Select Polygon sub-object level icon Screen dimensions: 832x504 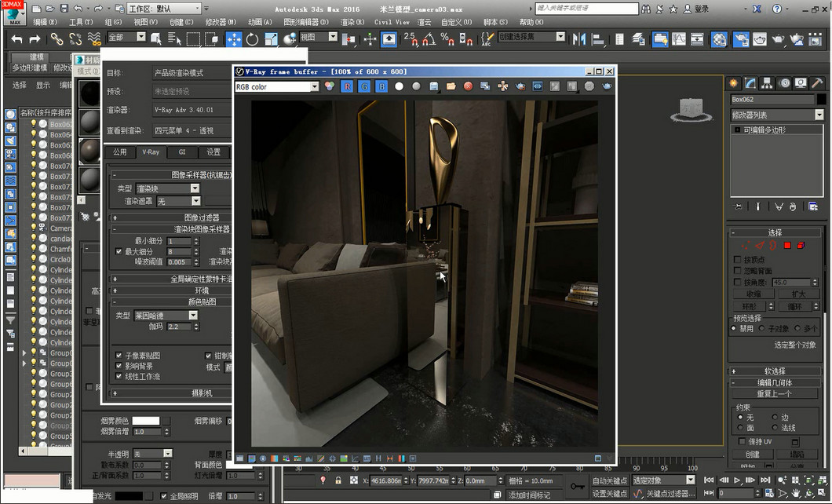(787, 246)
